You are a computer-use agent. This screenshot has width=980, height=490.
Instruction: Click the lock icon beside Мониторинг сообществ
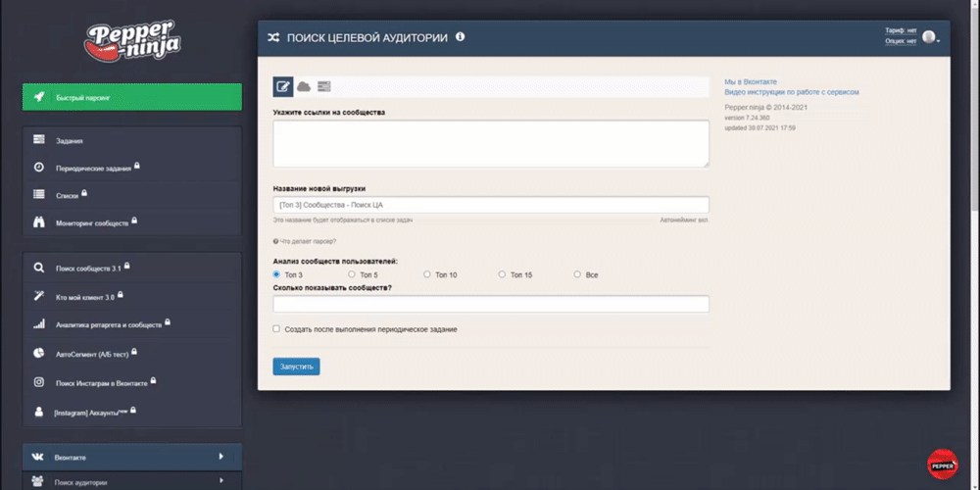pos(134,220)
